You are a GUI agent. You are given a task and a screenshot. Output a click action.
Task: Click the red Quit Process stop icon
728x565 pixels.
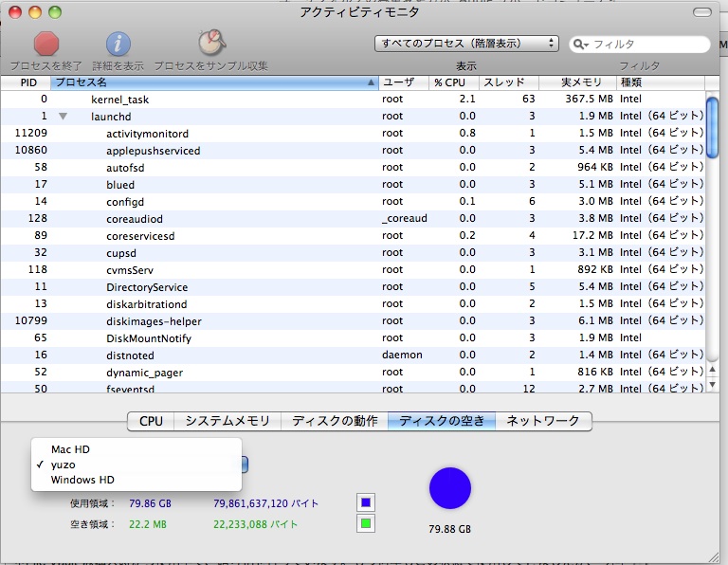(x=46, y=44)
